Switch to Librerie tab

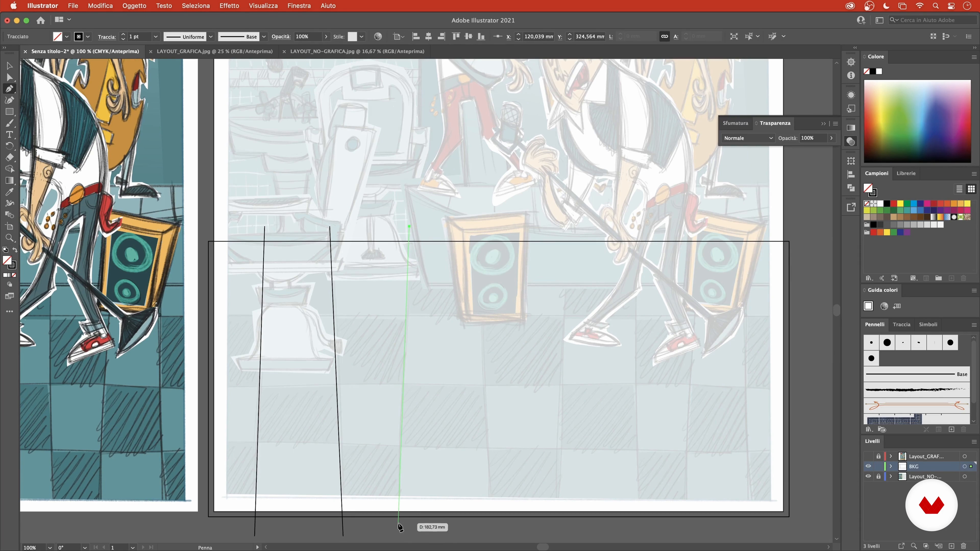906,173
